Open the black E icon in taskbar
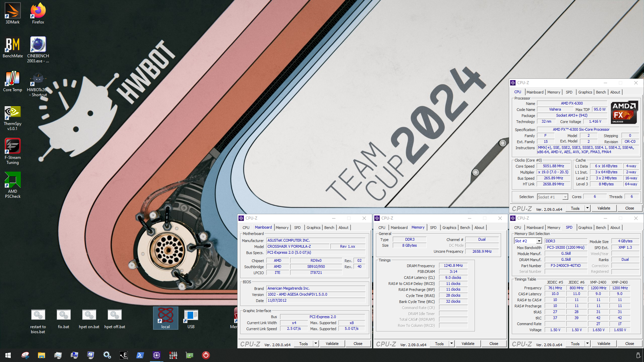This screenshot has width=644, height=362. pyautogui.click(x=123, y=355)
